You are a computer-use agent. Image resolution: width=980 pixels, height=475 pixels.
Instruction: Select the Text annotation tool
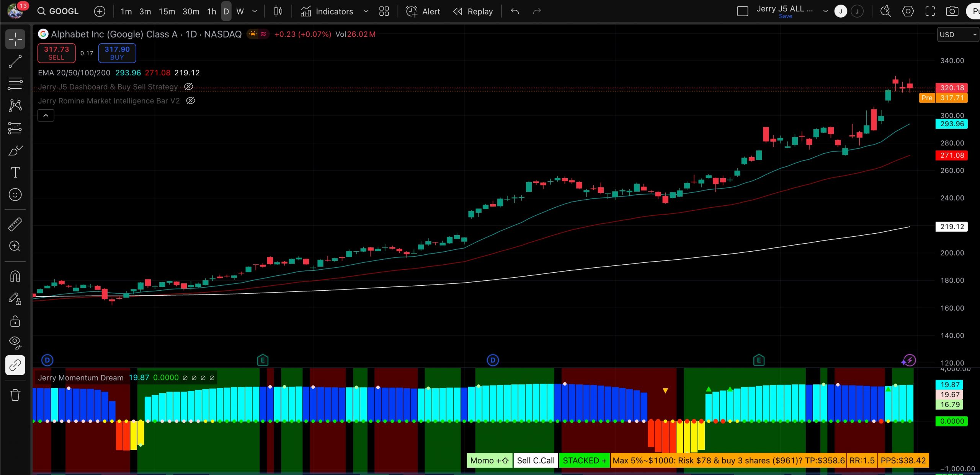click(x=15, y=172)
